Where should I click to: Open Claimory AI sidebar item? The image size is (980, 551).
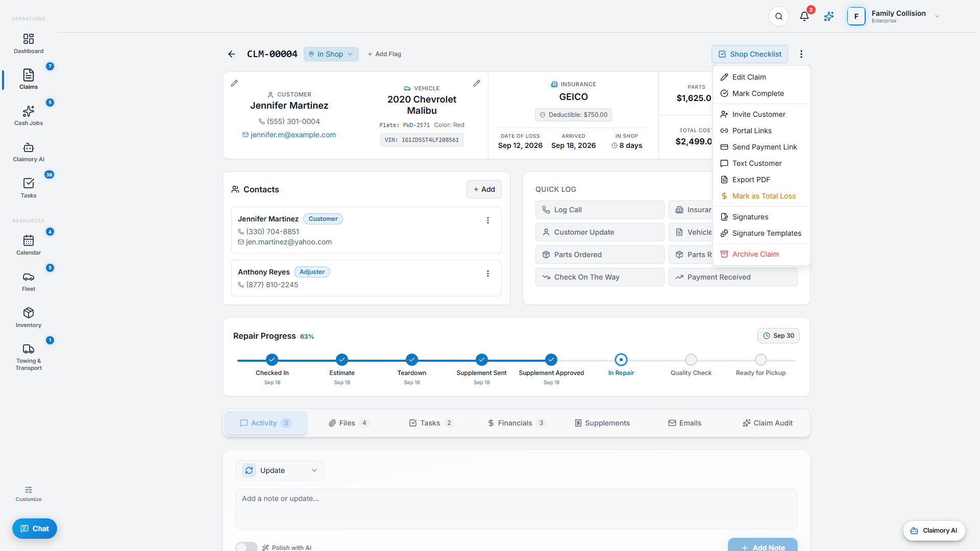tap(29, 152)
